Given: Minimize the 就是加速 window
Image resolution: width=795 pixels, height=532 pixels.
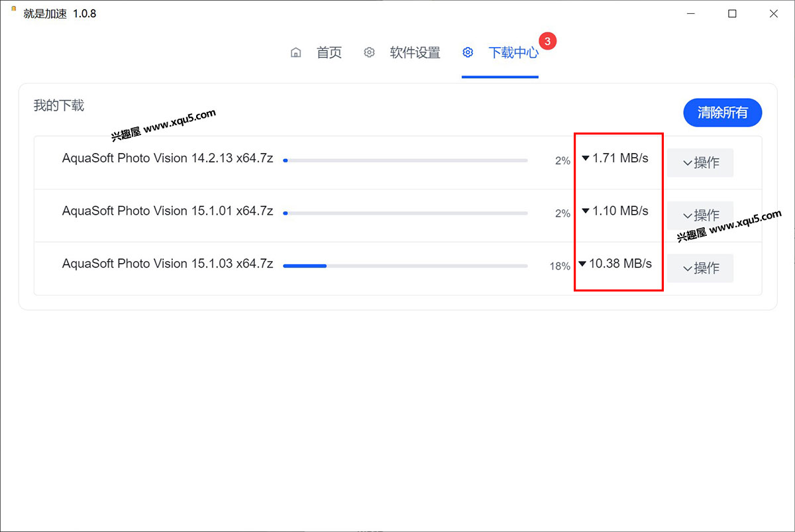Looking at the screenshot, I should 691,13.
